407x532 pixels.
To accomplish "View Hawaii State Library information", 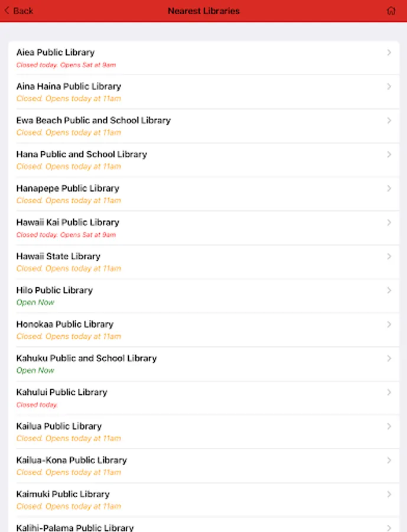I will pos(58,257).
